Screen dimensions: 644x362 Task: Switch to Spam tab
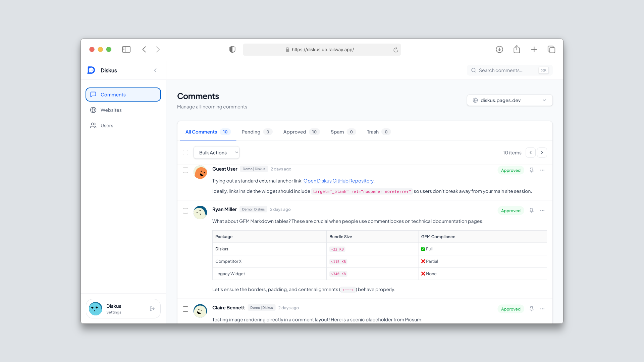pyautogui.click(x=343, y=132)
